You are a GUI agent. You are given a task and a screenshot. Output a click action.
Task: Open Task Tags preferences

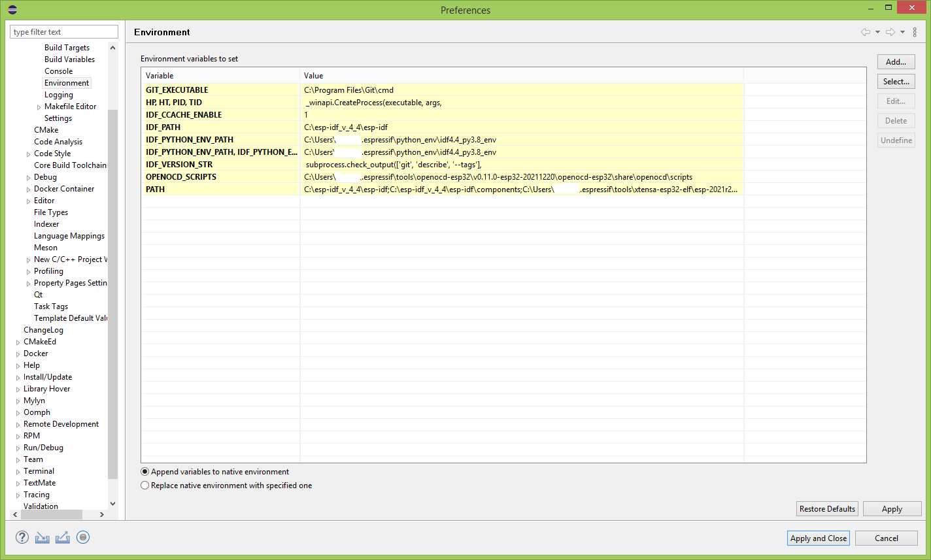click(x=51, y=306)
